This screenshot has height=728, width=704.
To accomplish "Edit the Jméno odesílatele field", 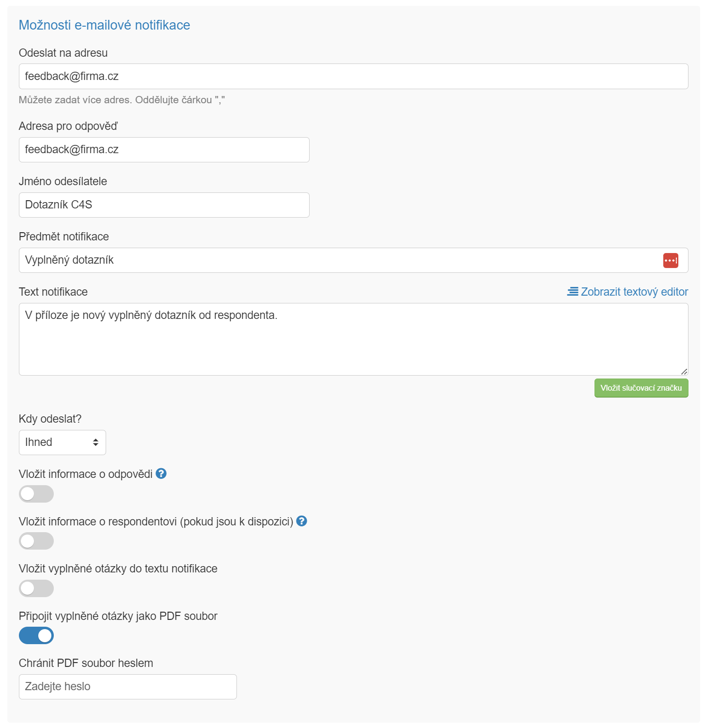I will (164, 205).
